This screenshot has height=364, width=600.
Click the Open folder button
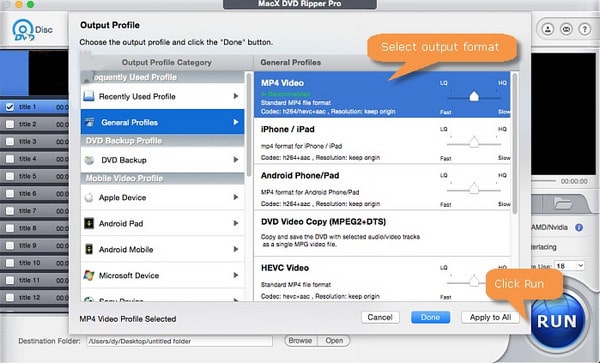coord(334,341)
